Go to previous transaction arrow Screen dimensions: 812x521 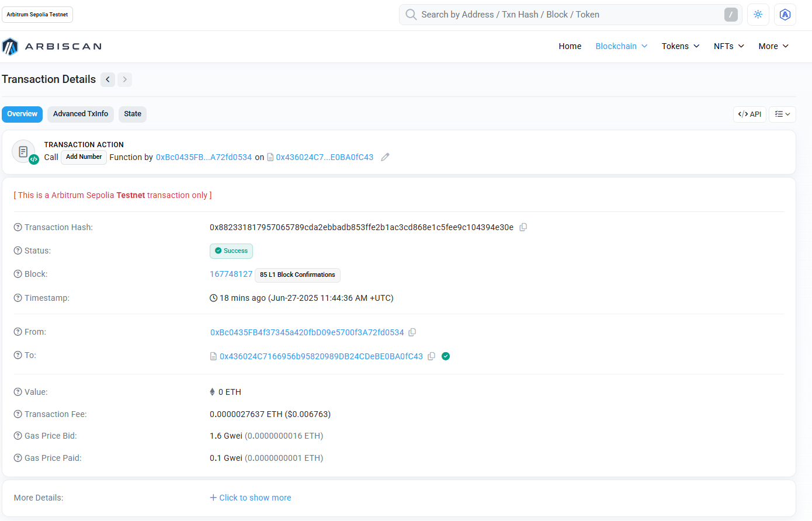coord(107,79)
